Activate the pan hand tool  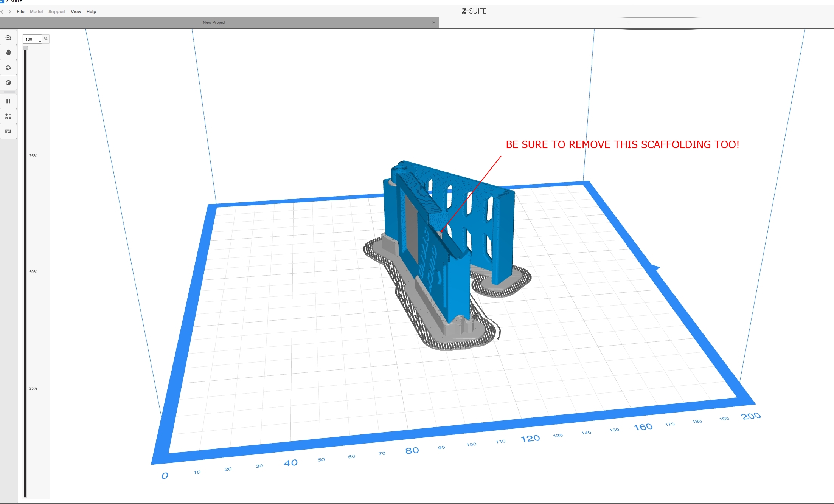tap(8, 53)
